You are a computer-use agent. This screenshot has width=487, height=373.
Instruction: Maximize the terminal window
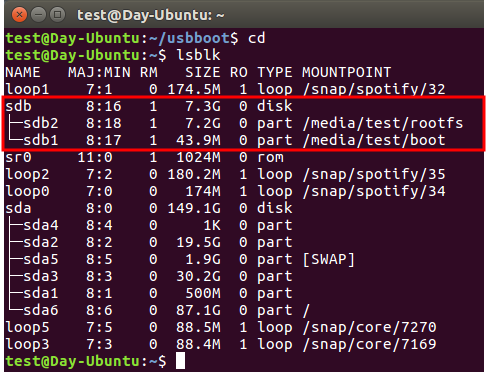point(58,15)
